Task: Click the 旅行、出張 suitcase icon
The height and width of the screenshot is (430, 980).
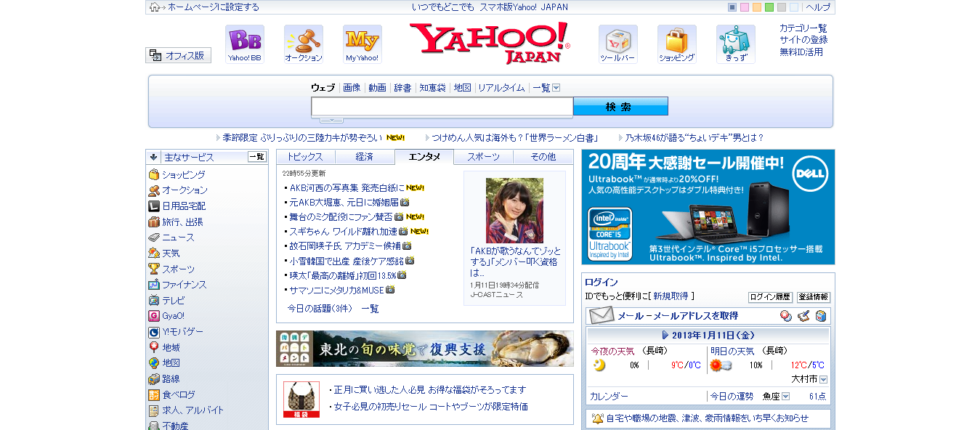Action: click(x=154, y=222)
